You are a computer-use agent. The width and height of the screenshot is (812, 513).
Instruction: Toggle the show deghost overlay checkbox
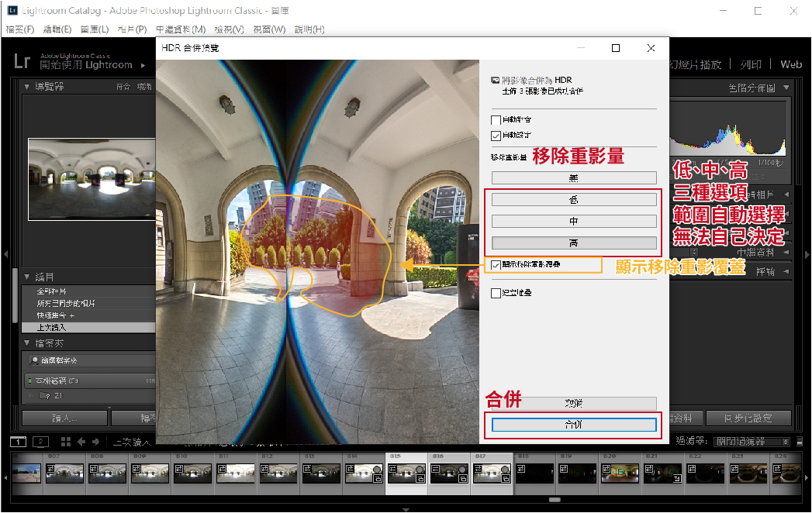496,265
